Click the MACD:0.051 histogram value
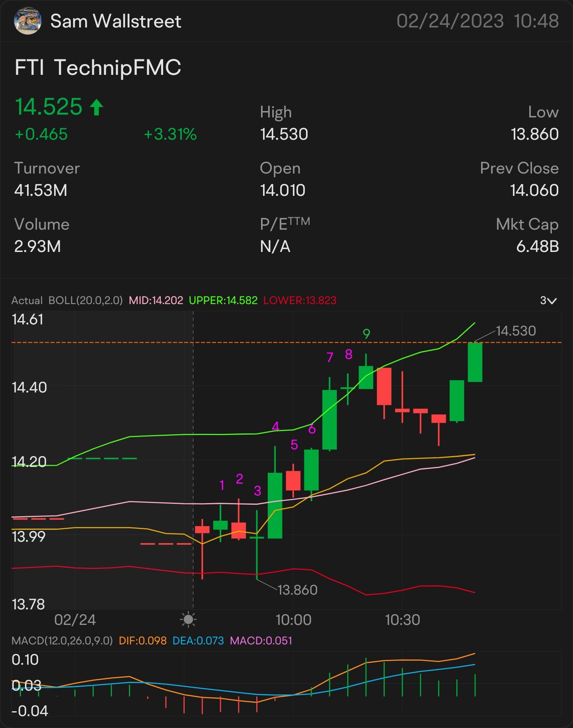The width and height of the screenshot is (573, 728). click(261, 641)
